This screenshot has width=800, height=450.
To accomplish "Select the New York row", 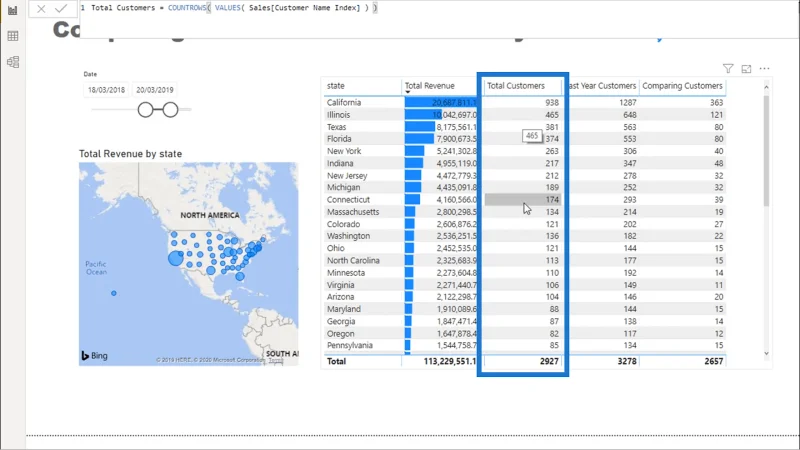I will (x=525, y=151).
